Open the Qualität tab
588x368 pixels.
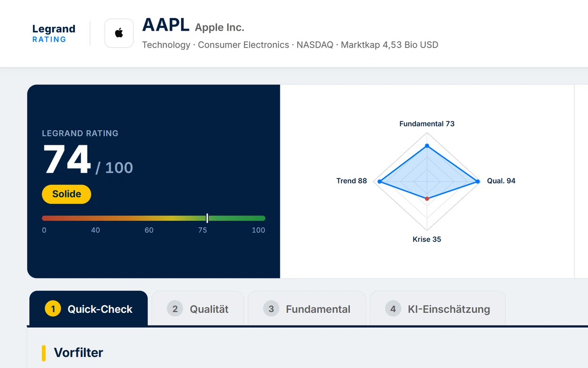(x=198, y=309)
